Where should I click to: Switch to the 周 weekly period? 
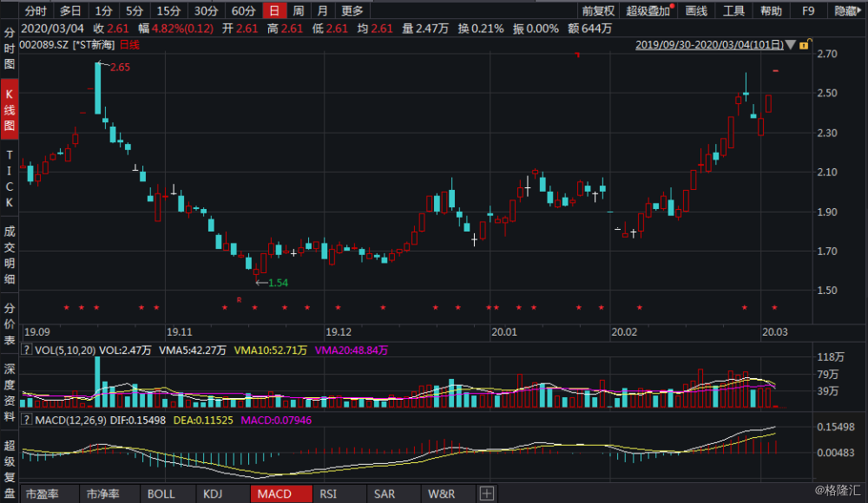tap(299, 11)
